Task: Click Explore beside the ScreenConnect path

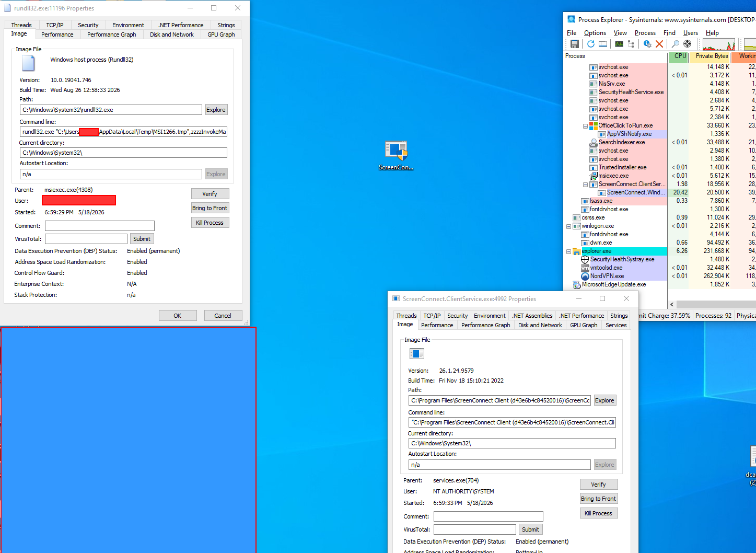Action: (x=604, y=400)
